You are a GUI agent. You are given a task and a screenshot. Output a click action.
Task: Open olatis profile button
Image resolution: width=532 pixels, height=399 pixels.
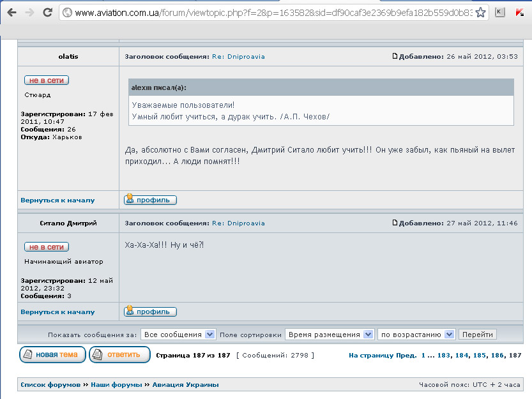coord(150,200)
